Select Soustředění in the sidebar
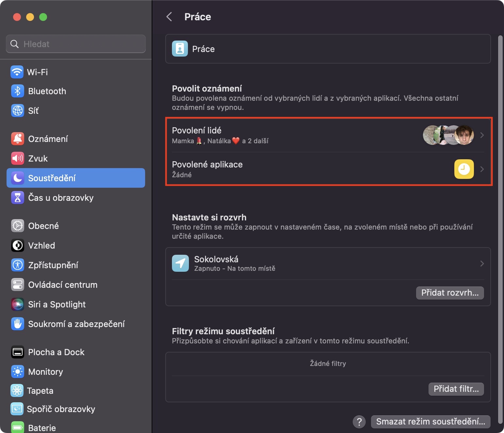 tap(76, 178)
